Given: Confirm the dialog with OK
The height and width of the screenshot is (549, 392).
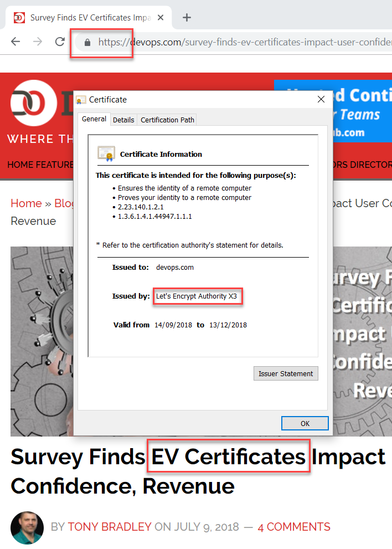Looking at the screenshot, I should (305, 423).
